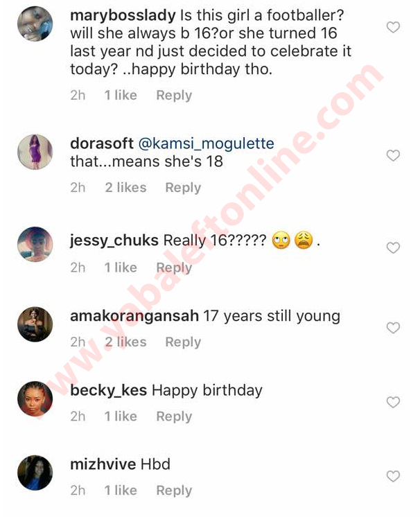View the 2 likes on dorasoft's comment
The image size is (420, 517).
[x=125, y=187]
